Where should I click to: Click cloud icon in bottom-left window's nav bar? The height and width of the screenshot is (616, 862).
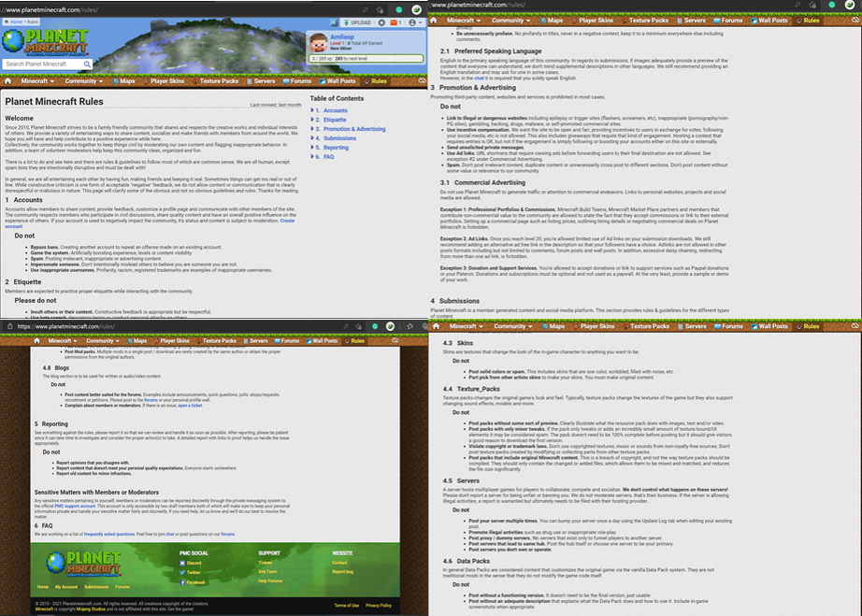pos(395,340)
